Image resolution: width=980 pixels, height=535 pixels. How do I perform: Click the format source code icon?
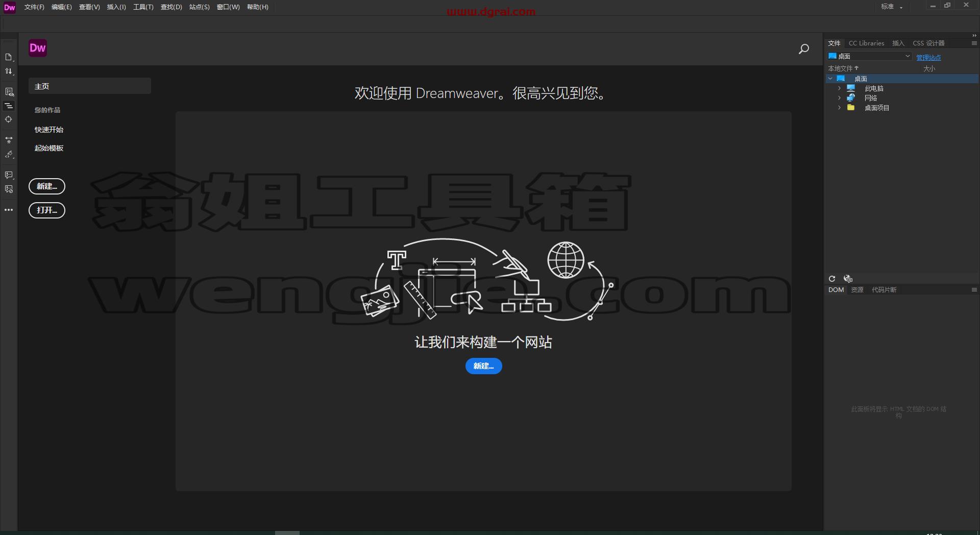coord(9,154)
